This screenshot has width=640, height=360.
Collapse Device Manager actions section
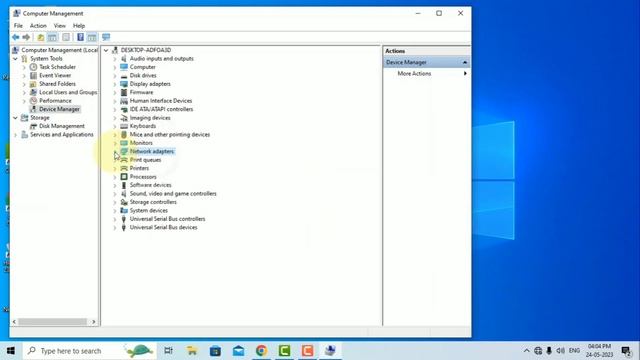(x=464, y=62)
